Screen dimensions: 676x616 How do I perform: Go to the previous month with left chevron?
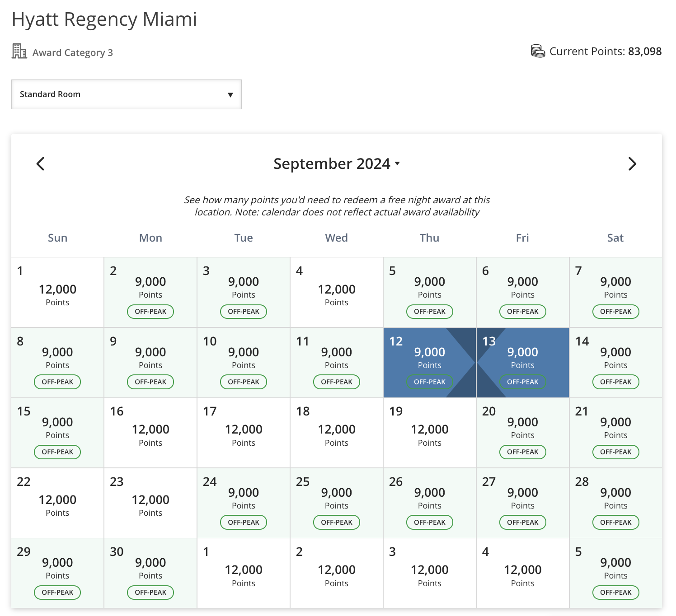coord(40,163)
